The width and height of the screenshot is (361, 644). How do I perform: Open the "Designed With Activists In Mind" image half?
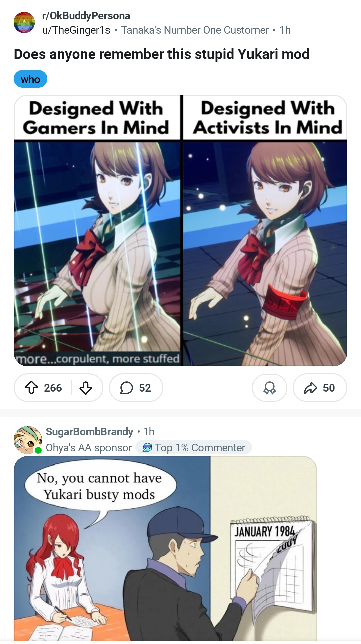coord(265,230)
